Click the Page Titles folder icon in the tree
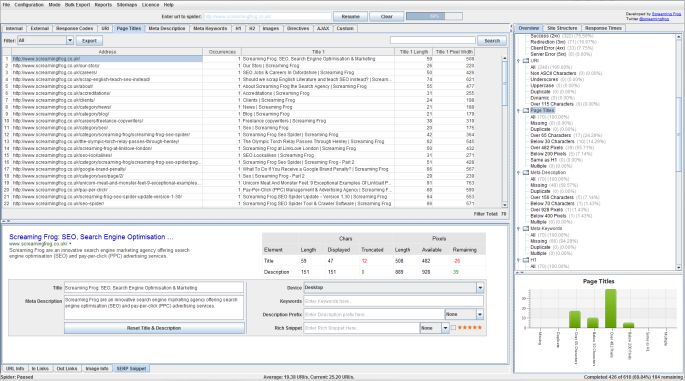 point(526,111)
